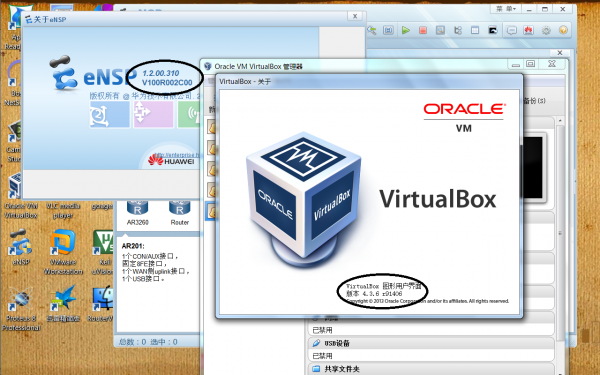Viewport: 600px width, 375px height.
Task: Open VMware Workstation desktop shortcut
Action: [x=63, y=252]
